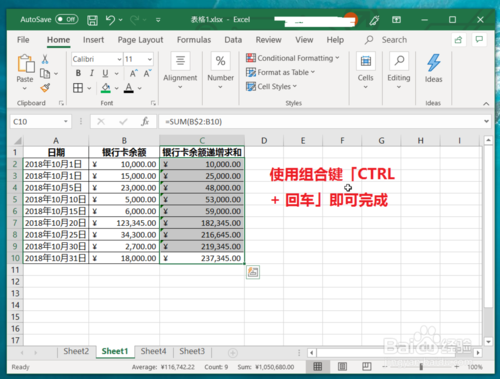Screen dimensions: 500x379
Task: Click the Quick Analysis paste options icon
Action: (x=253, y=272)
